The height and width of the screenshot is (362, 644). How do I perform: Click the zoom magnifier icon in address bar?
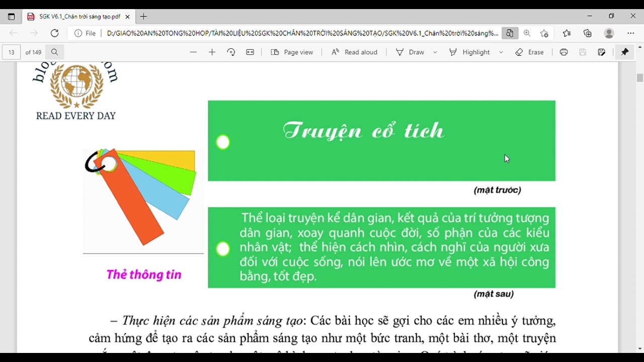527,33
